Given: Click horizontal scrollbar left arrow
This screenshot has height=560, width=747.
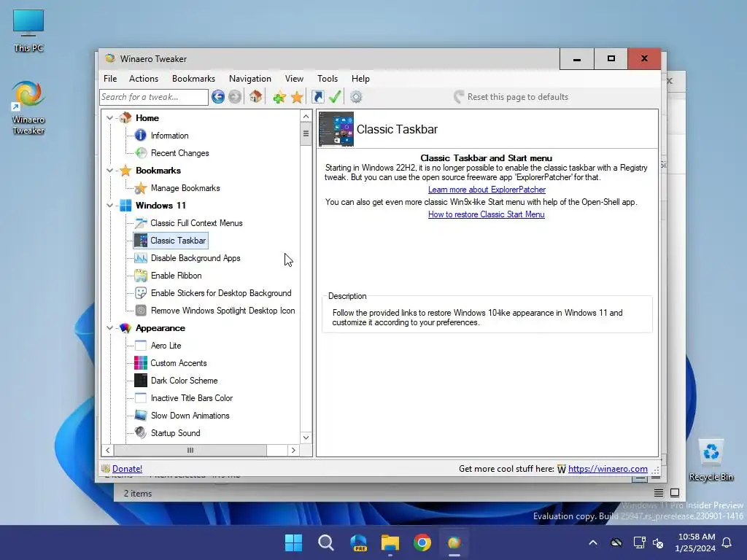Looking at the screenshot, I should (x=108, y=450).
